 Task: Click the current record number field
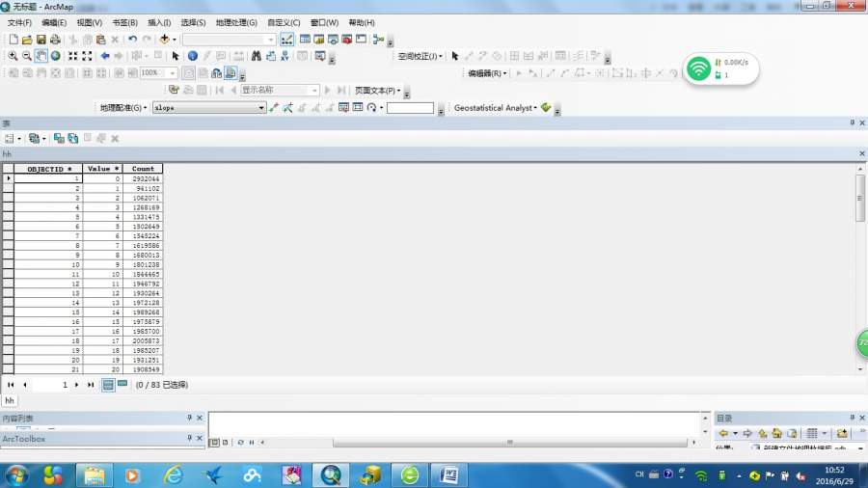(x=50, y=385)
